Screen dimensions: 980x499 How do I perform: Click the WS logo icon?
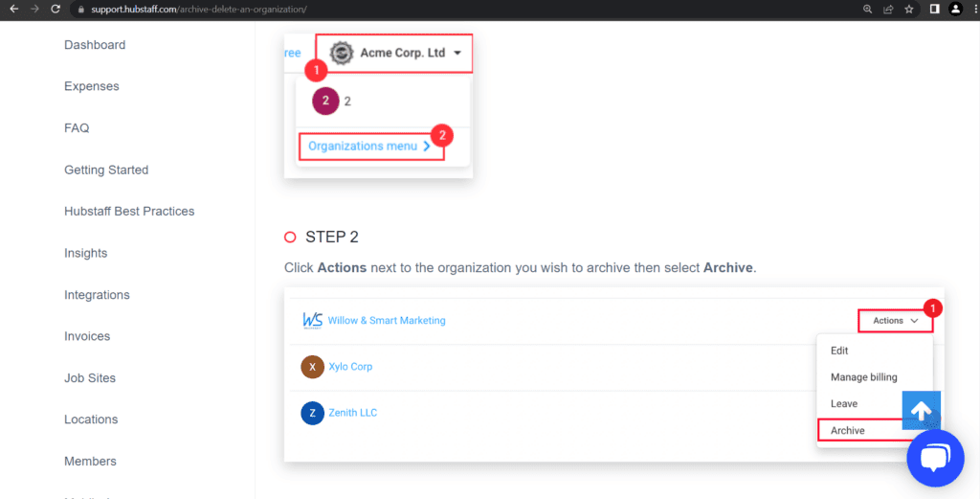click(x=313, y=321)
